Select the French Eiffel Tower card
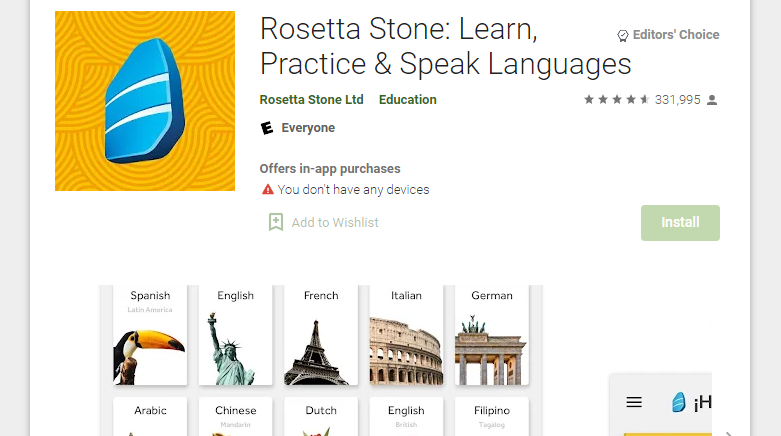This screenshot has width=781, height=436. coord(321,335)
